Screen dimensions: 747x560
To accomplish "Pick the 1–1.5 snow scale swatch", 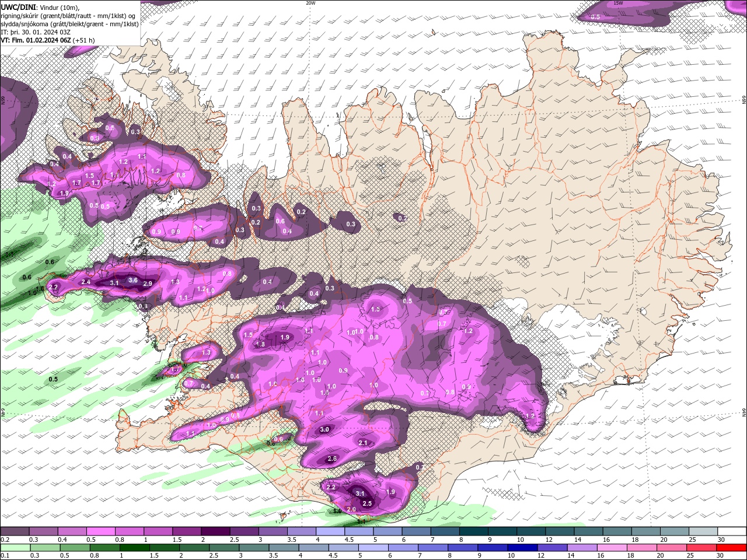I will [x=158, y=532].
